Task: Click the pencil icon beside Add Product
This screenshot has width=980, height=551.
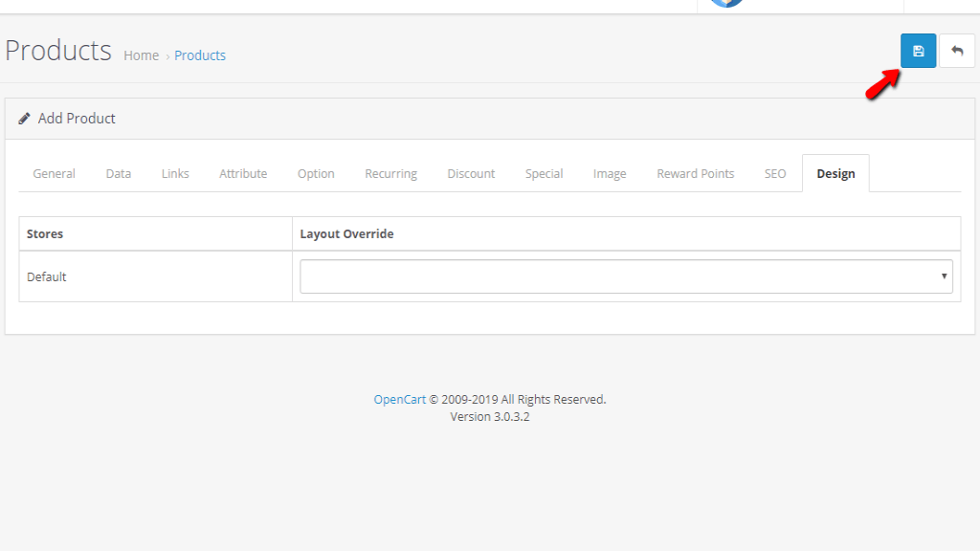Action: tap(24, 118)
